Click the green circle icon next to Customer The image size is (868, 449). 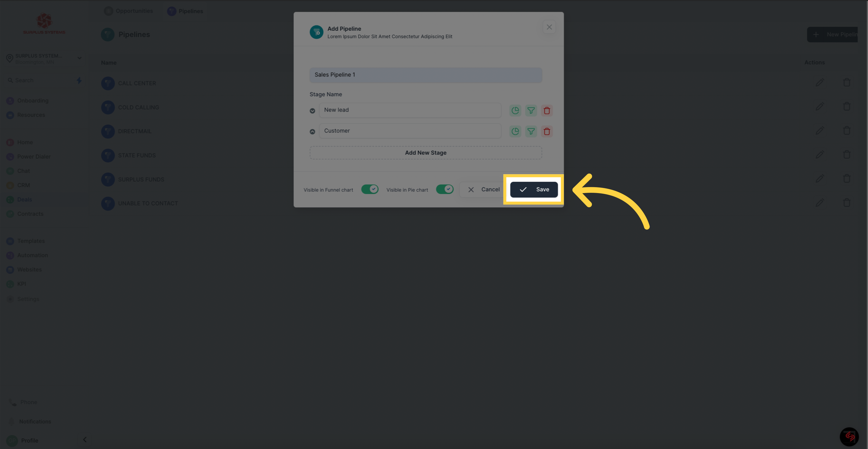coord(515,130)
